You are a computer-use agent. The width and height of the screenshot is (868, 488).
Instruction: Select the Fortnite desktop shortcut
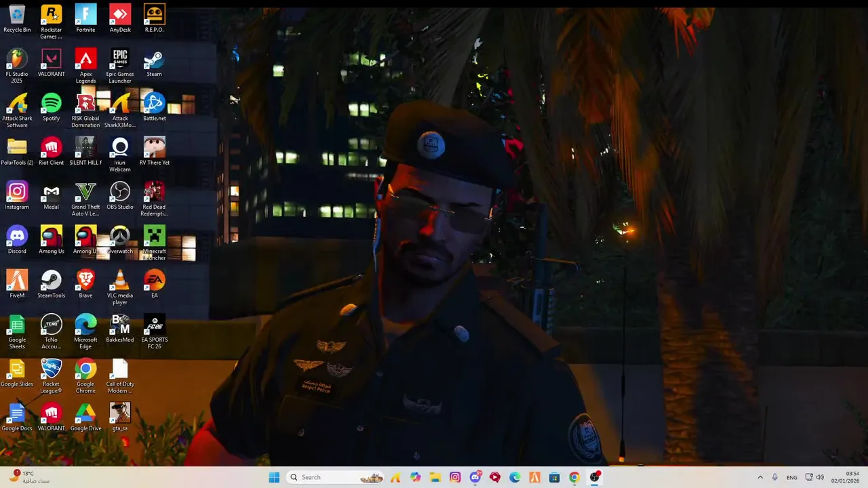point(85,19)
